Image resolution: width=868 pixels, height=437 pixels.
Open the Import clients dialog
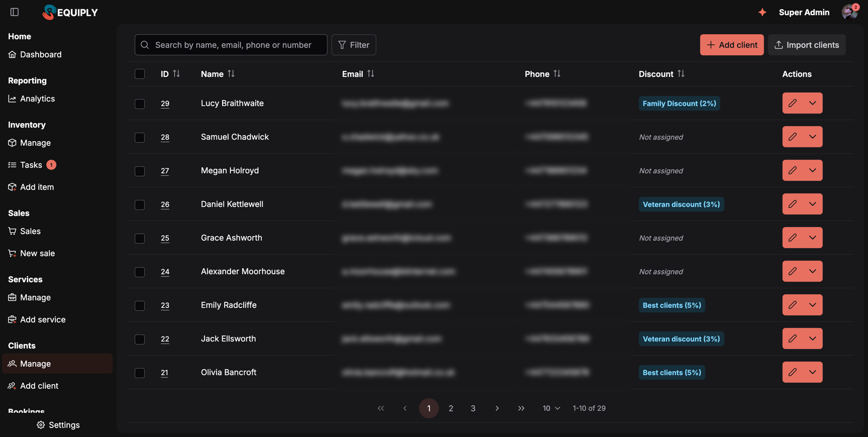coord(807,45)
